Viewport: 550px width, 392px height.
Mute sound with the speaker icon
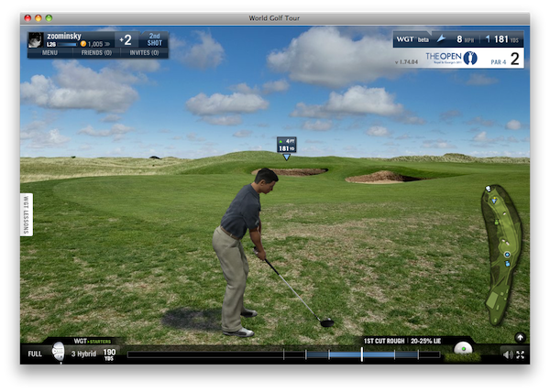pyautogui.click(x=508, y=354)
